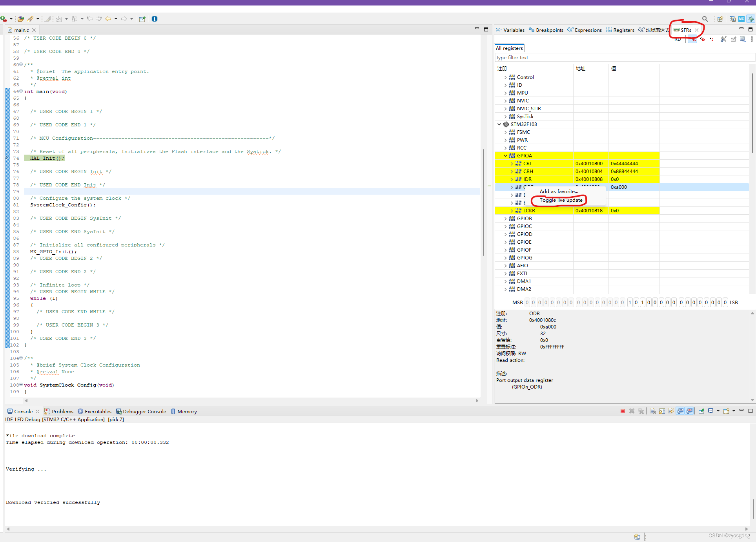Open the Device Configuration MX perspective

(x=741, y=19)
